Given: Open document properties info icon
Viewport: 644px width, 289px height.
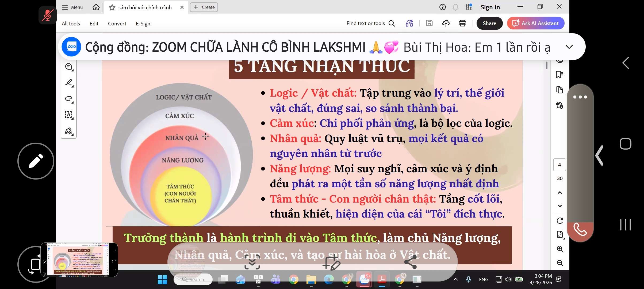Looking at the screenshot, I should (x=559, y=105).
